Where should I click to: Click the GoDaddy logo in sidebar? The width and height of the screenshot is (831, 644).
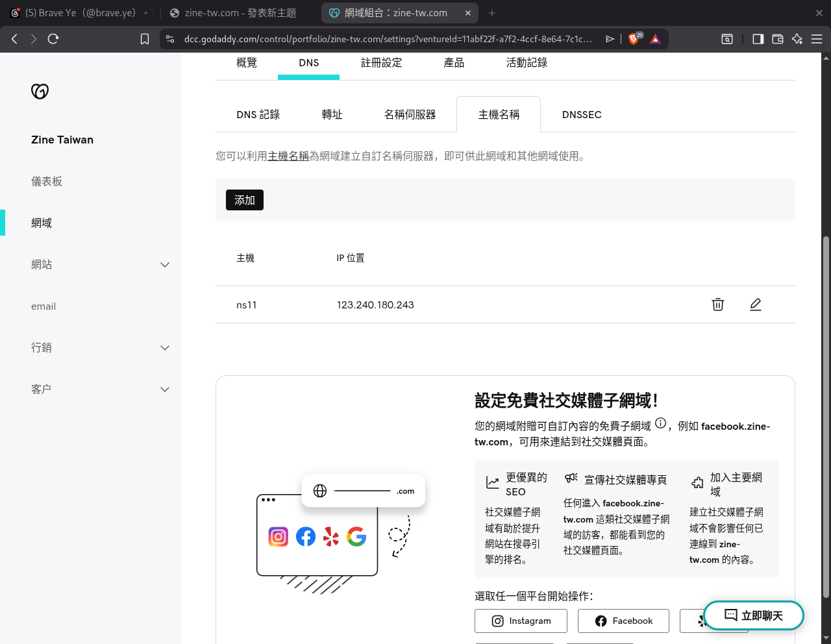(x=40, y=92)
